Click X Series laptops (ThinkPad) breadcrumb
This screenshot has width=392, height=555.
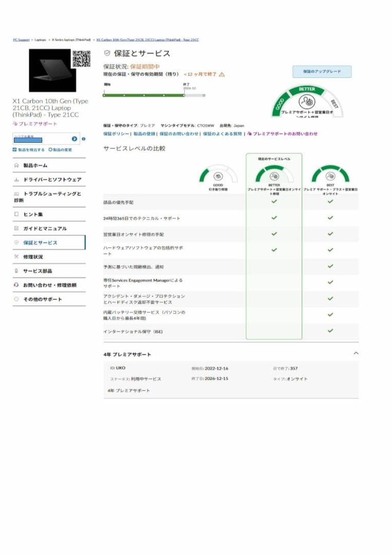tap(71, 40)
